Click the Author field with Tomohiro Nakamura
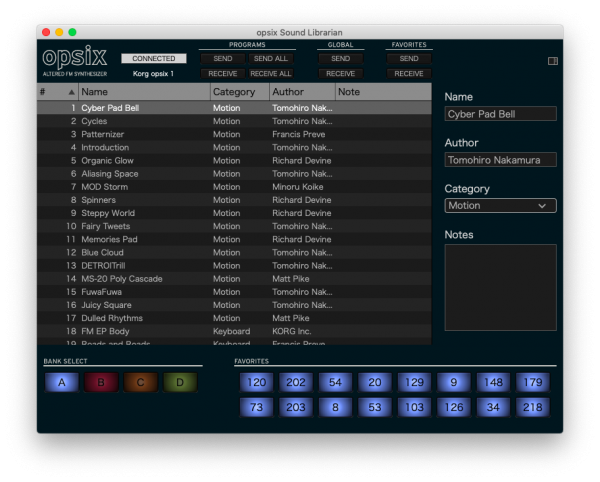The height and width of the screenshot is (482, 600). (500, 160)
